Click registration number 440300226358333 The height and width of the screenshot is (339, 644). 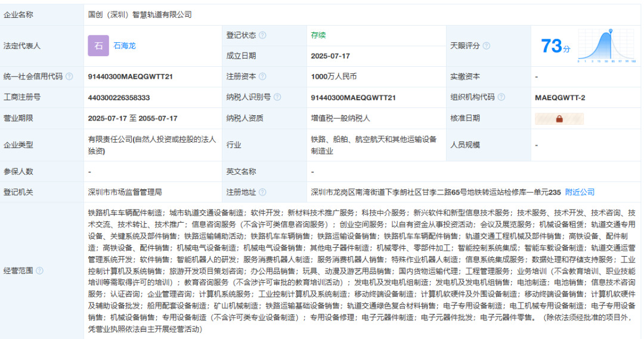[119, 97]
